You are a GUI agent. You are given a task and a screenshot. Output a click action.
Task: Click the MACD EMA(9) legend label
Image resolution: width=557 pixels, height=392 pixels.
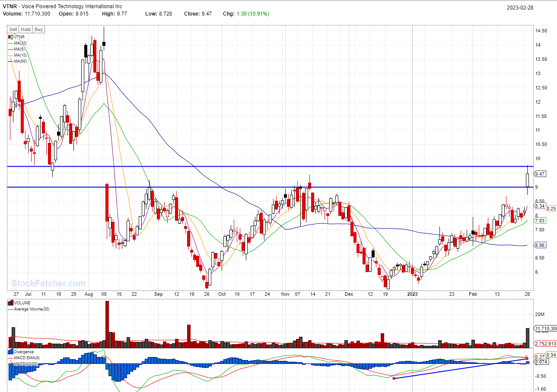pos(27,358)
